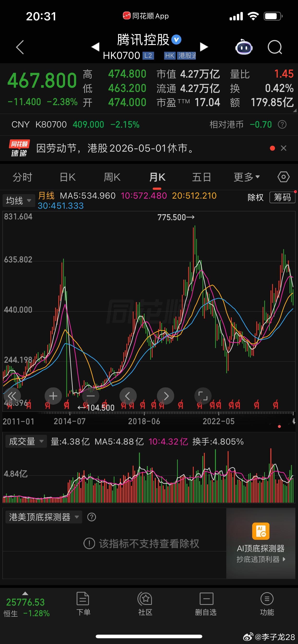The width and height of the screenshot is (298, 644).
Task: Toggle 除权 adjustment mode
Action: (256, 197)
